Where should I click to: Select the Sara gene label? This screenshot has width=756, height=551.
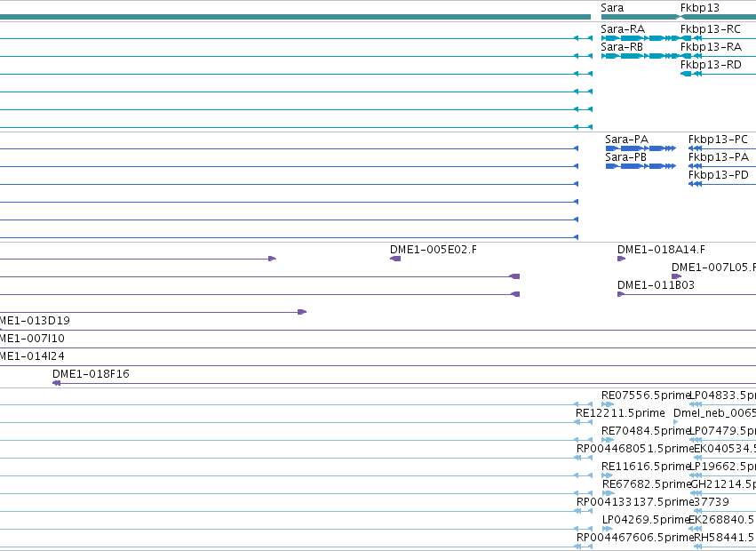tap(612, 8)
